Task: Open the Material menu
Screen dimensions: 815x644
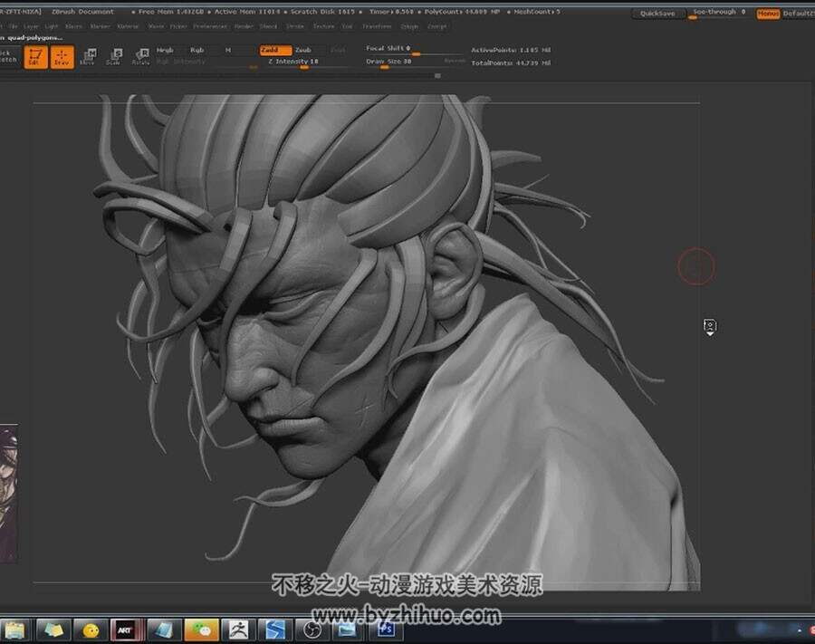Action: point(128,26)
